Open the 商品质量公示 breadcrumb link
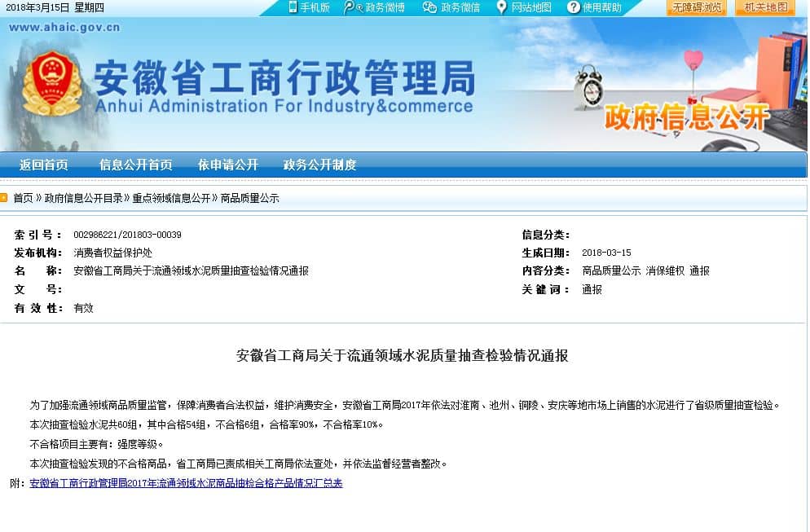The width and height of the screenshot is (810, 532). [x=249, y=198]
